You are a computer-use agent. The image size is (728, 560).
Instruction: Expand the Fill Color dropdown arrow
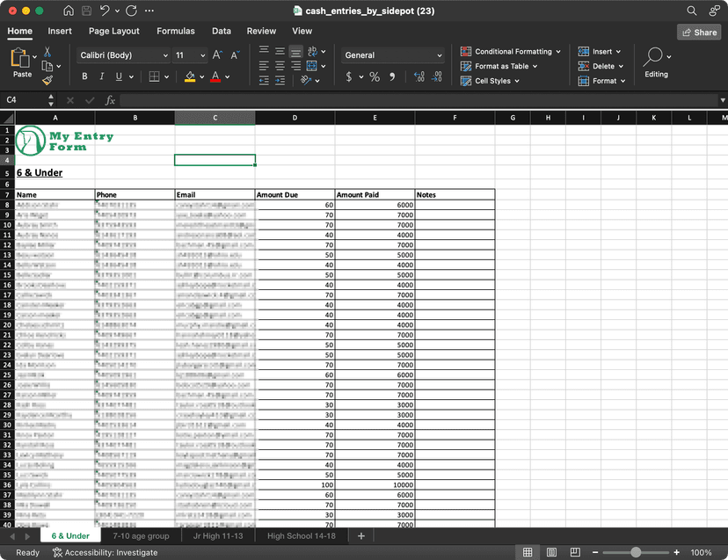(202, 76)
